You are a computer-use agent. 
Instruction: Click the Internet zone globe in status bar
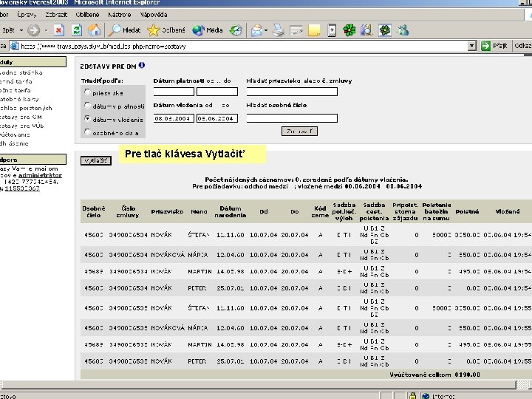tap(426, 395)
